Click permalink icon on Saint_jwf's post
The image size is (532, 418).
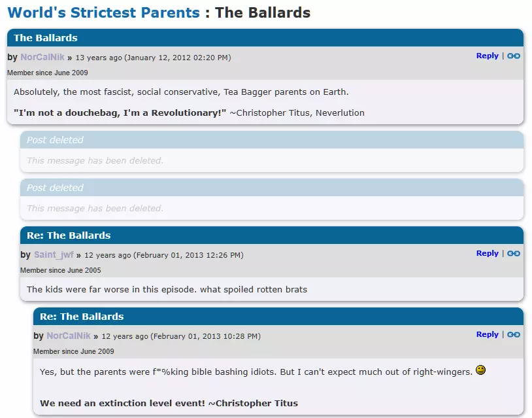point(514,254)
